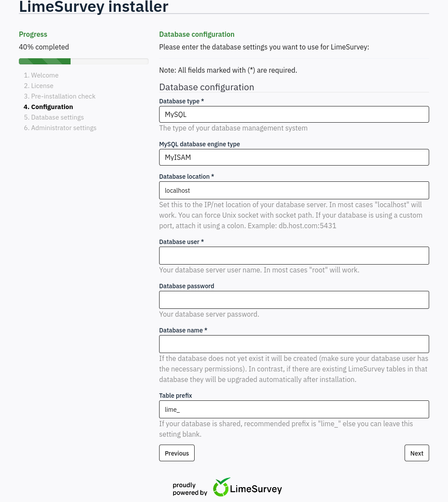The height and width of the screenshot is (502, 448).
Task: Select the Database name text box
Action: pos(294,344)
